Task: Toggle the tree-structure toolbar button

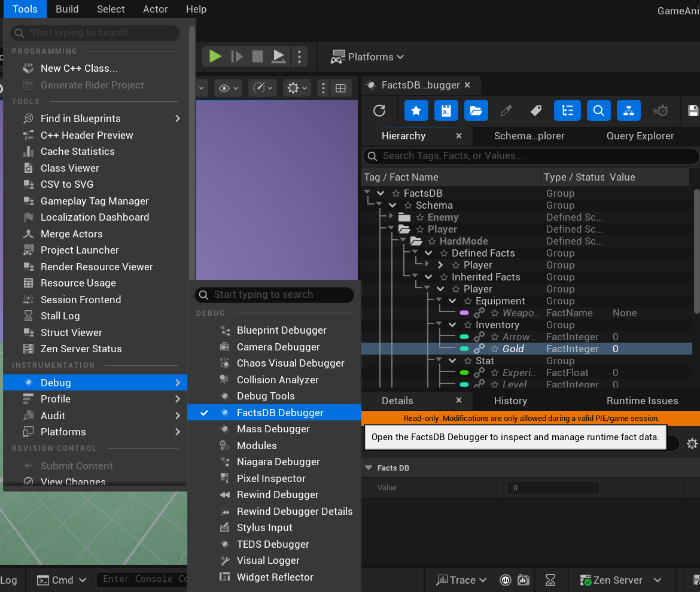Action: [x=629, y=111]
